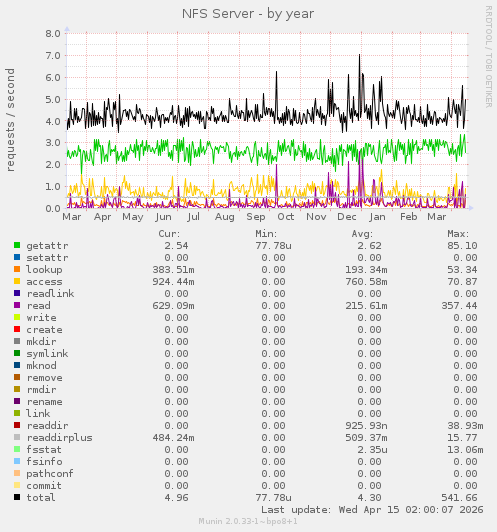The image size is (497, 532).
Task: Select the 'total' legend label
Action: [x=41, y=498]
